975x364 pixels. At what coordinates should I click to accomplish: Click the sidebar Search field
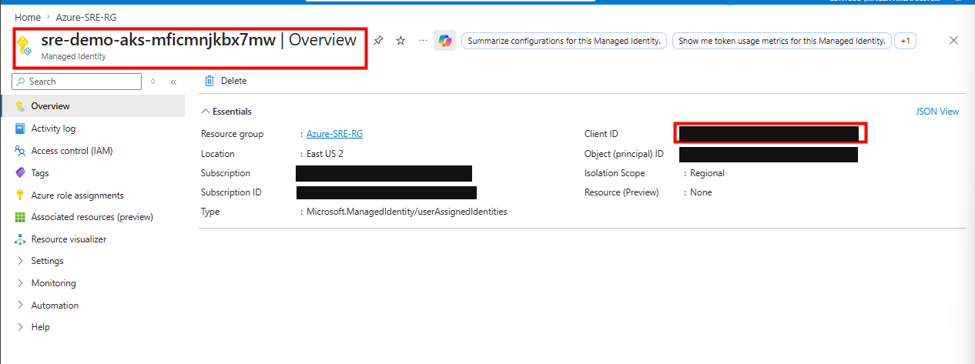pos(76,82)
